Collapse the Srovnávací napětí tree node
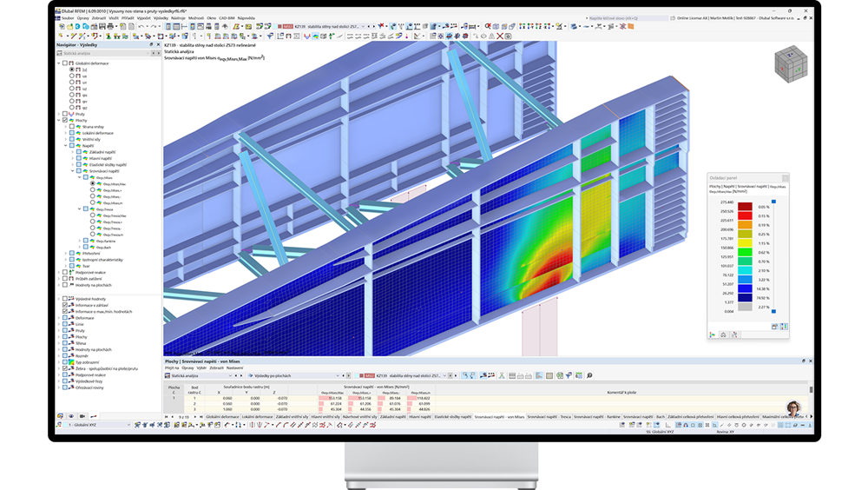Image resolution: width=868 pixels, height=490 pixels. click(73, 171)
